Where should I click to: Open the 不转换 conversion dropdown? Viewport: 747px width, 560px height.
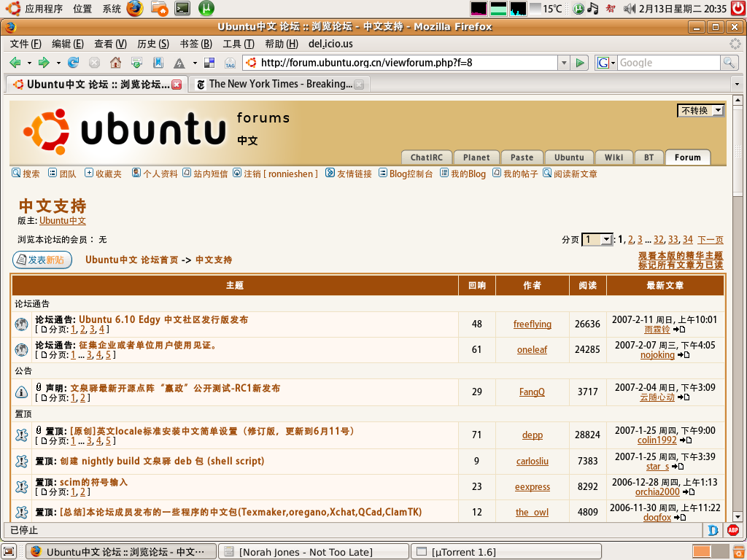coord(701,111)
